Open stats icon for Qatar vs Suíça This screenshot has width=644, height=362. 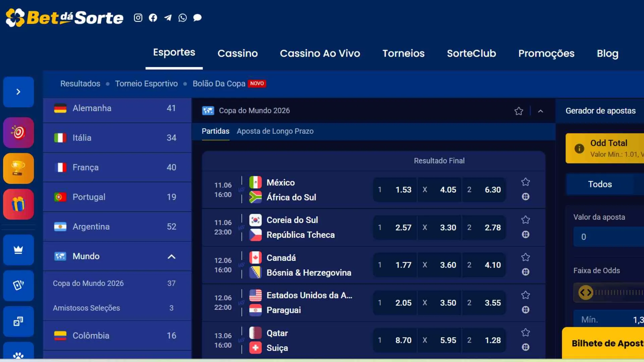pos(526,347)
